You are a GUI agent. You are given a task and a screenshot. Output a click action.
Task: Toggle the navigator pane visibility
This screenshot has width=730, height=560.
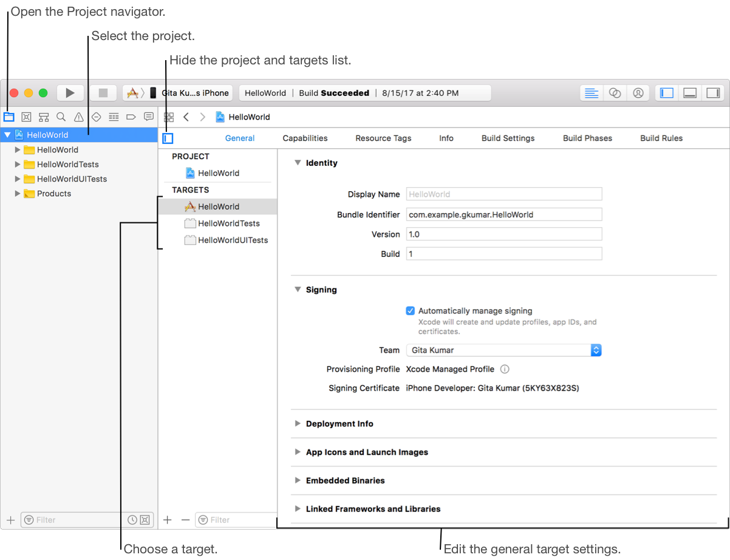tap(667, 93)
